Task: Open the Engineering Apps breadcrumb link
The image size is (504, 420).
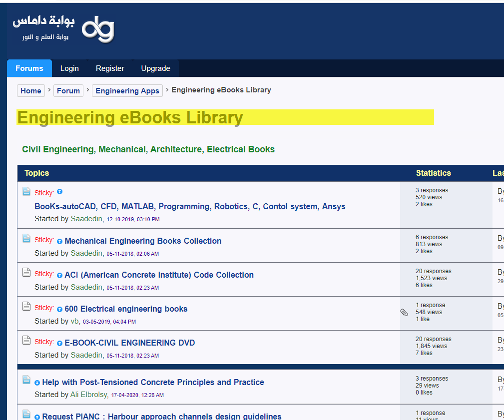Action: coord(127,90)
